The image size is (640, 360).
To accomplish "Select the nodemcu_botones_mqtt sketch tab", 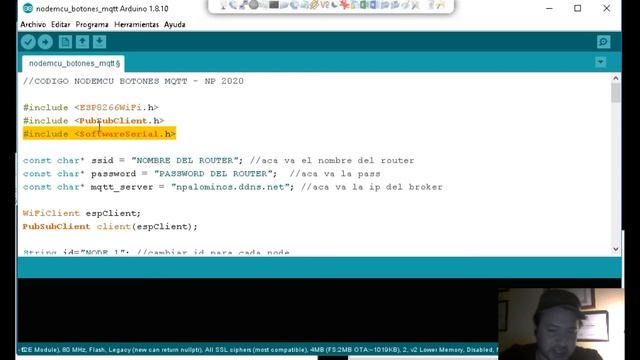I will click(74, 64).
